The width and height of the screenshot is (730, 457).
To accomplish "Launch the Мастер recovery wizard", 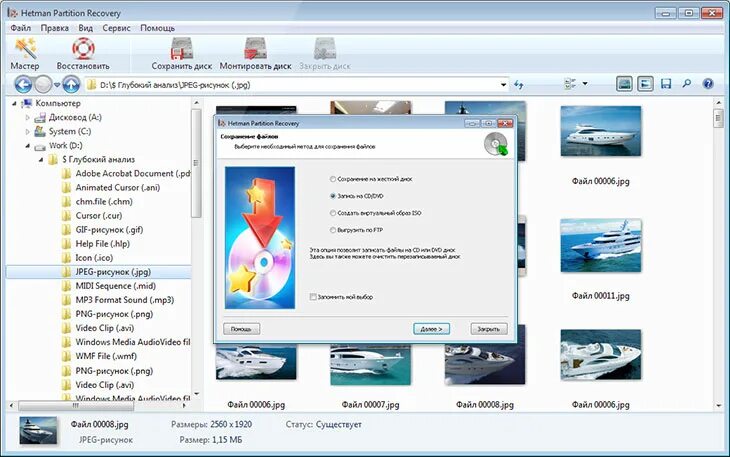I will [25, 54].
